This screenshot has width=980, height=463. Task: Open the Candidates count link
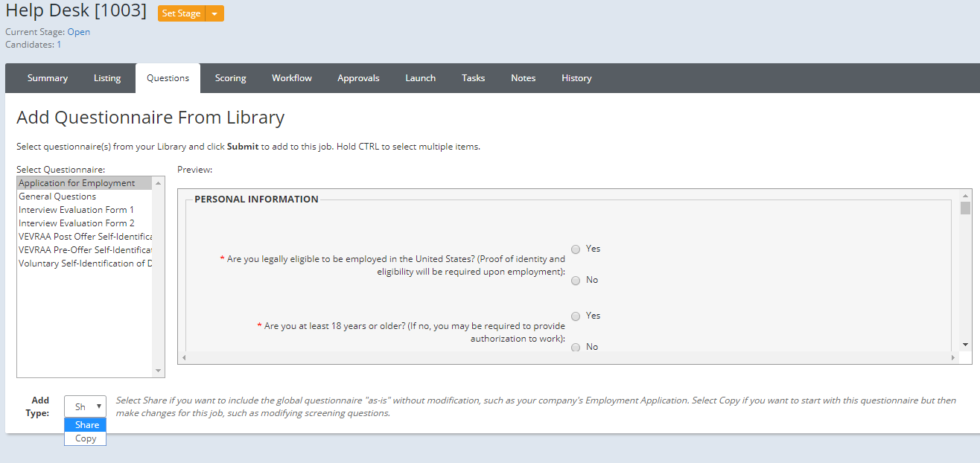[x=59, y=45]
